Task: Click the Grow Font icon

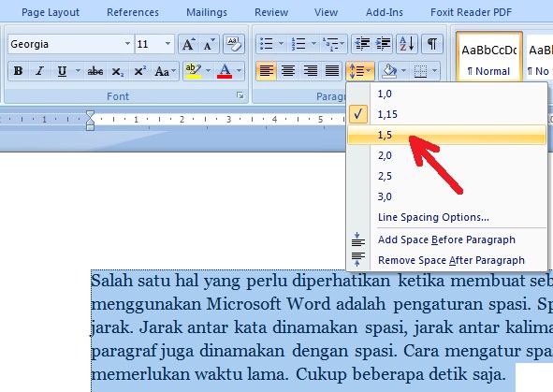Action: [x=188, y=44]
